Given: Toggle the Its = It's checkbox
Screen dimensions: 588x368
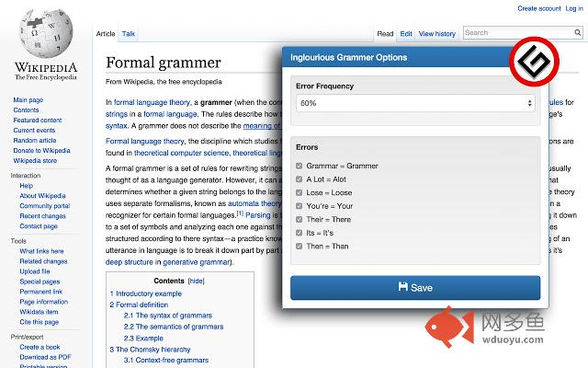Looking at the screenshot, I should coord(299,233).
